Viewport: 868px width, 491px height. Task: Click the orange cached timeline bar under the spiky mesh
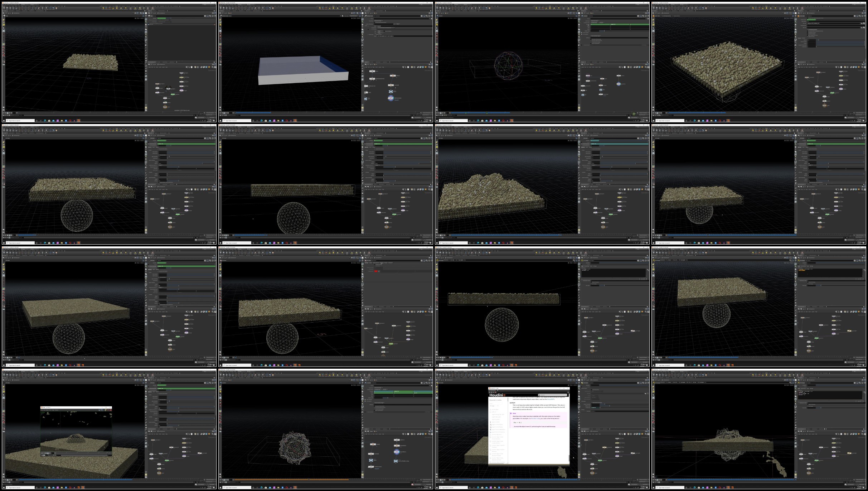[292, 480]
